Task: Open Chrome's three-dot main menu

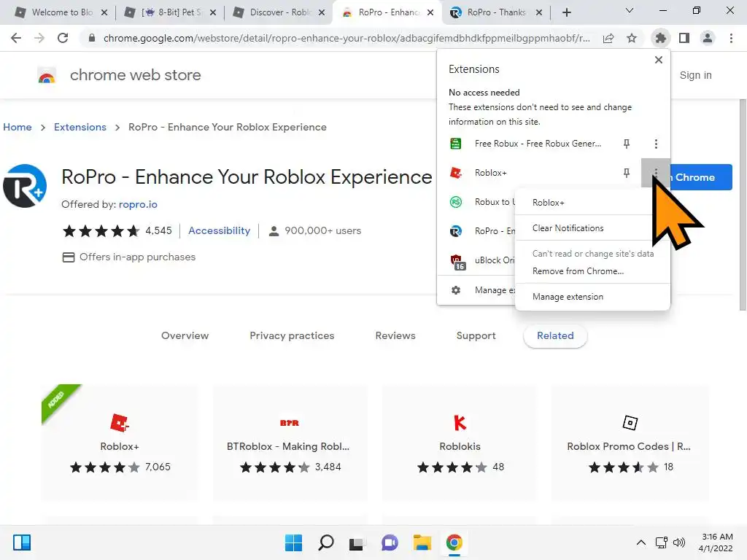Action: 731,38
